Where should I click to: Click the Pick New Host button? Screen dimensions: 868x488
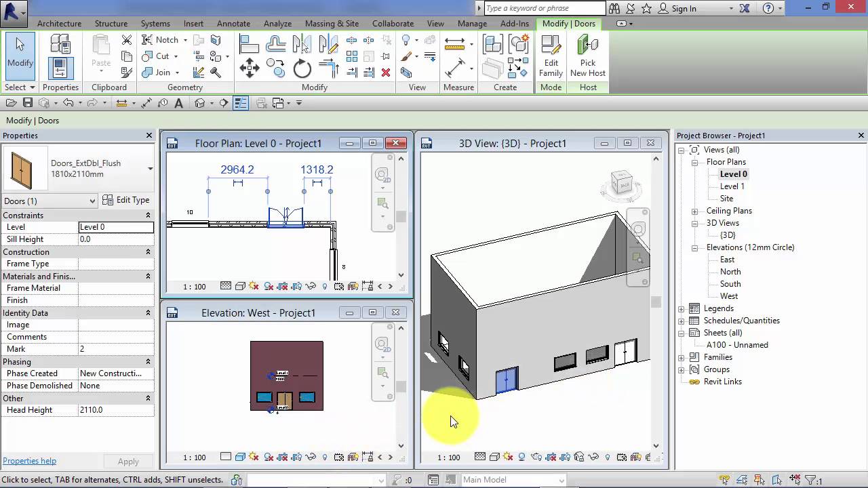click(588, 56)
